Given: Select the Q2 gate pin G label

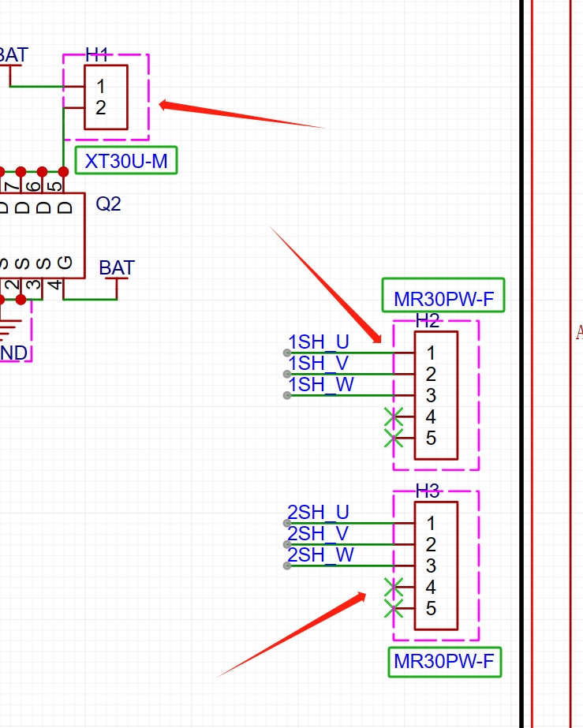Looking at the screenshot, I should [x=65, y=263].
